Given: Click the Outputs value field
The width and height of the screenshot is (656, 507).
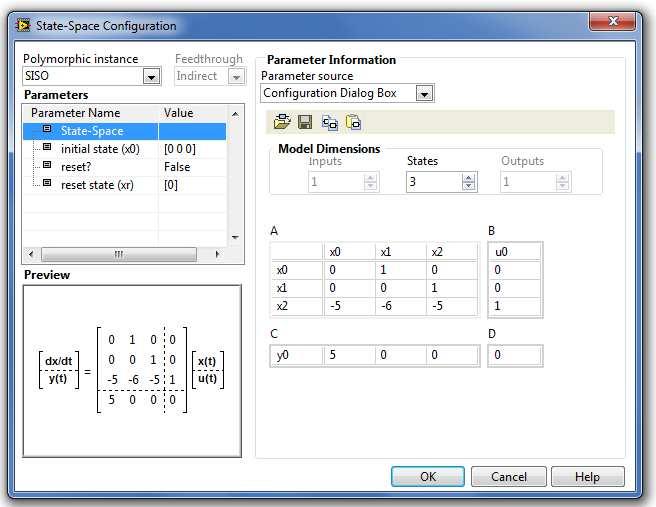Looking at the screenshot, I should click(x=528, y=182).
